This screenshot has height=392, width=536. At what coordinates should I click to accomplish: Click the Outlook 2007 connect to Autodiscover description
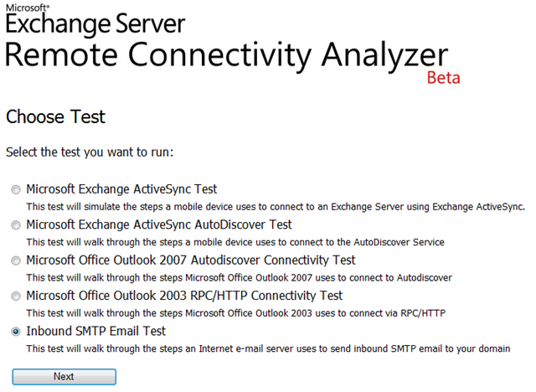tap(240, 278)
